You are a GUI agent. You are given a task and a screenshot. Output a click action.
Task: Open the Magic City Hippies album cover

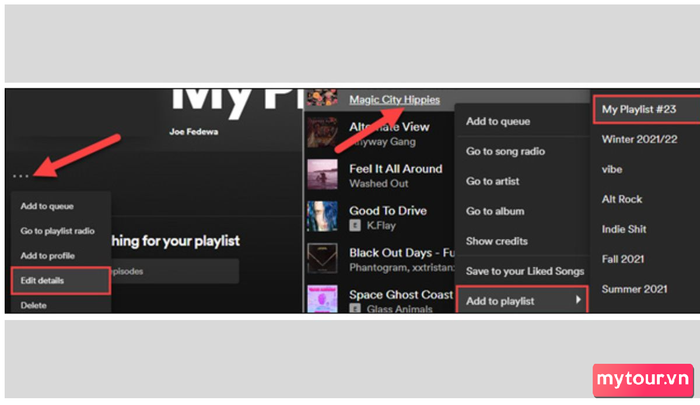(322, 97)
